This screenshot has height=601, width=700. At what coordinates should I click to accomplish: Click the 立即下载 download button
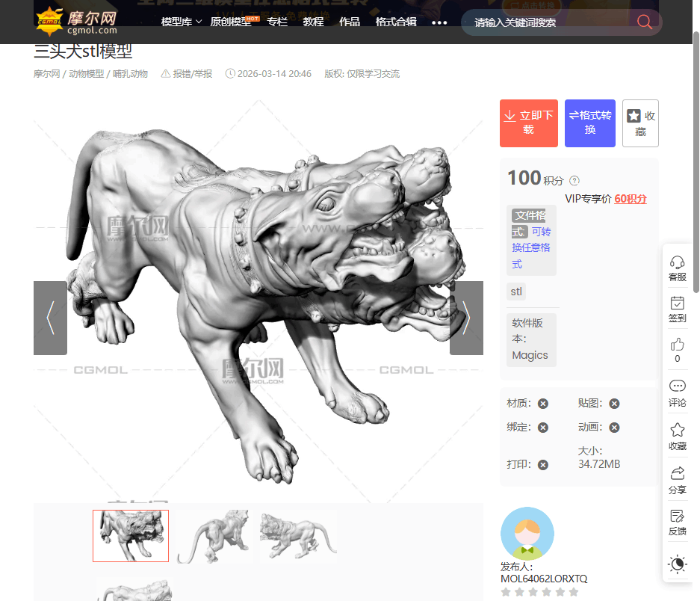tap(529, 123)
